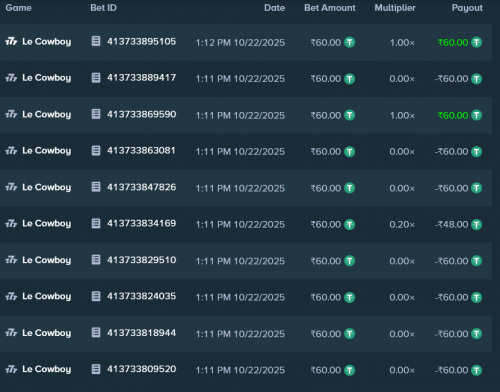Click slot icon beside Le Cowboy, bet 413733824035
The width and height of the screenshot is (500, 392).
pos(11,296)
